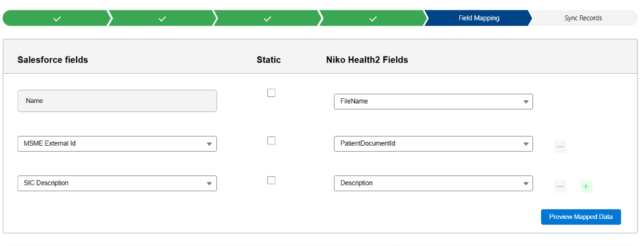This screenshot has height=246, width=644.
Task: Open the FileName field dropdown
Action: tap(434, 102)
